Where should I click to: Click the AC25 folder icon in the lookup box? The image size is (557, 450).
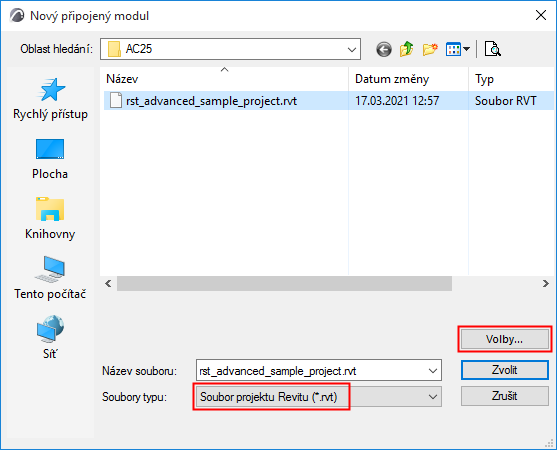pos(114,49)
